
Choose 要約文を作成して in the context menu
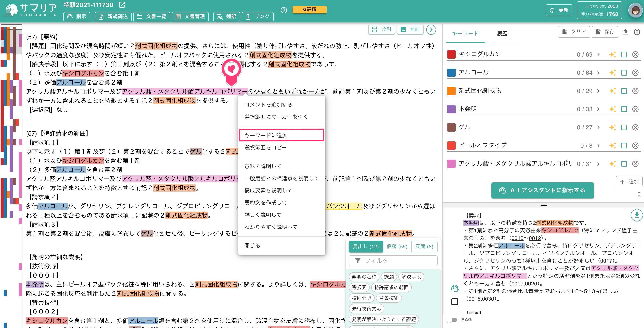282,203
